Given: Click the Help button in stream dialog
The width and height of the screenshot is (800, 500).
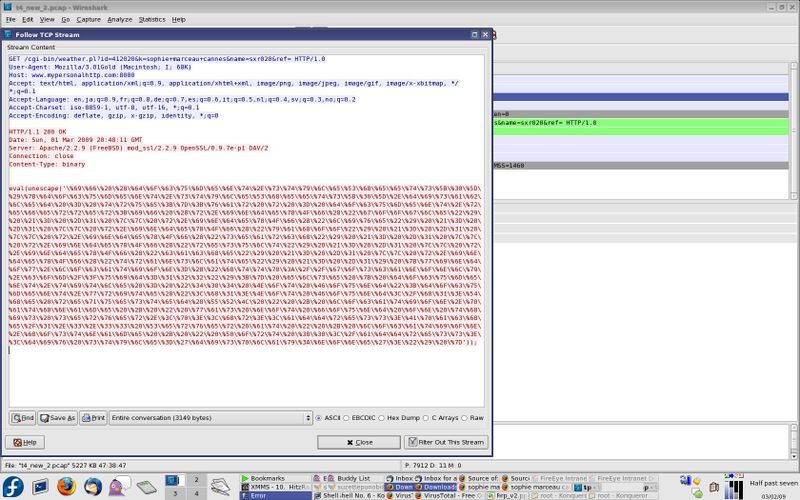Looking at the screenshot, I should coord(25,442).
